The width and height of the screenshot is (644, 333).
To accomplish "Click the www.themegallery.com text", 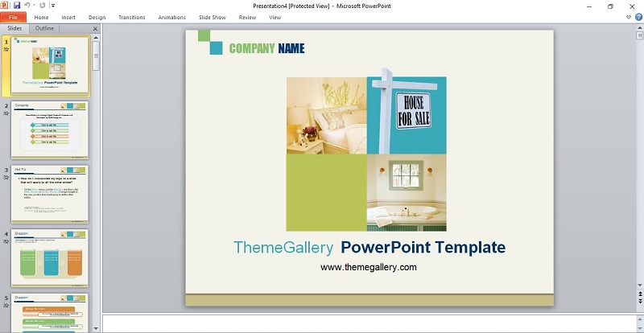I will tap(369, 267).
